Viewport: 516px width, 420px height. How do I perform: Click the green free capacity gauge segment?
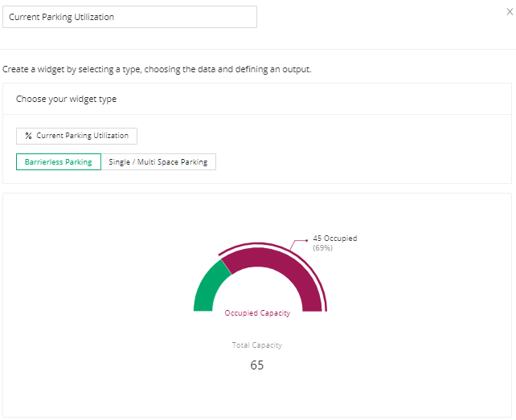(209, 287)
